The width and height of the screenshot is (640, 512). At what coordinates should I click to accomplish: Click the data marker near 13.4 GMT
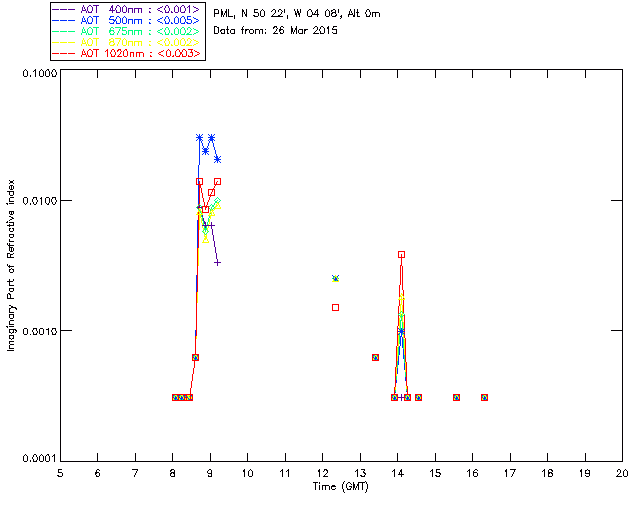coord(376,358)
